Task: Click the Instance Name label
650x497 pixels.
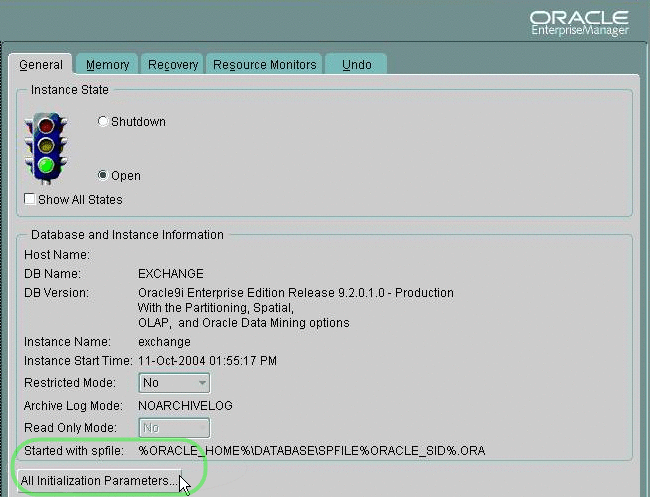Action: tap(67, 342)
